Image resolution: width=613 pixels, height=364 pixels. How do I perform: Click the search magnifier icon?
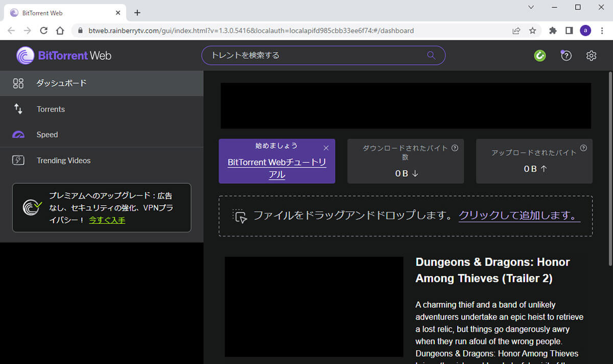(x=431, y=55)
